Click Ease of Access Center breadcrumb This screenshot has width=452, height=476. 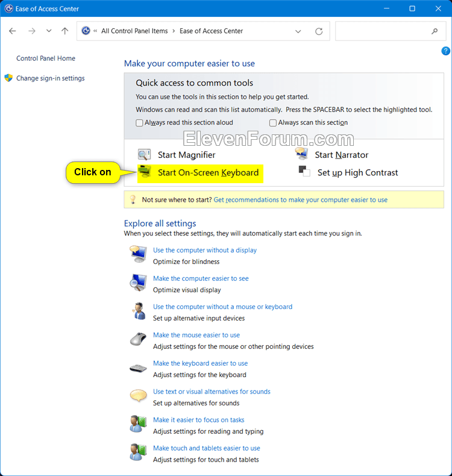212,31
